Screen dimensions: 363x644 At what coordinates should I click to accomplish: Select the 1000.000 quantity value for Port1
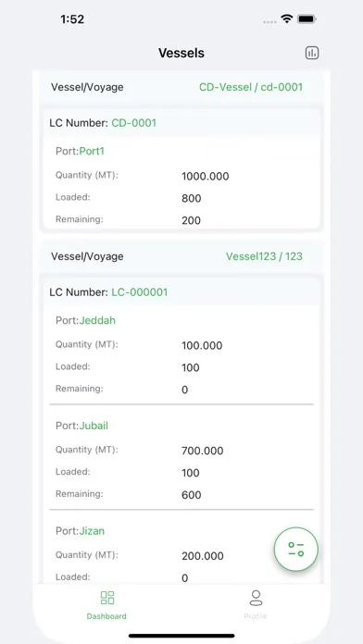206,176
